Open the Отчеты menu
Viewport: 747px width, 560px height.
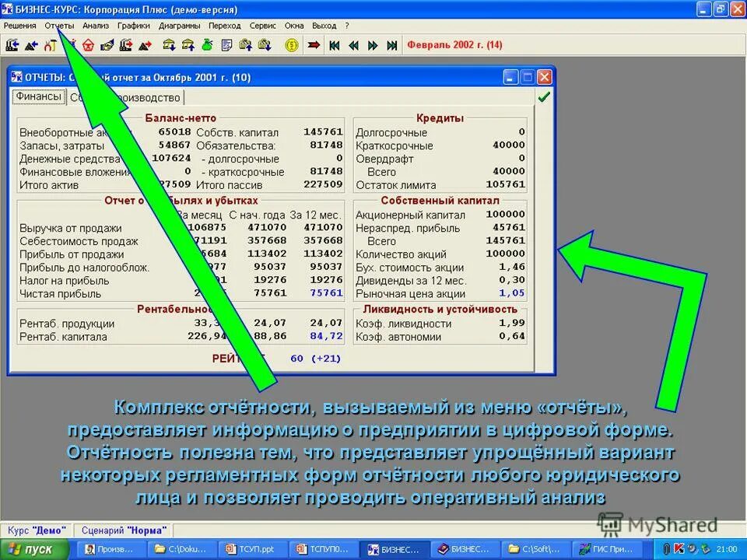click(60, 26)
